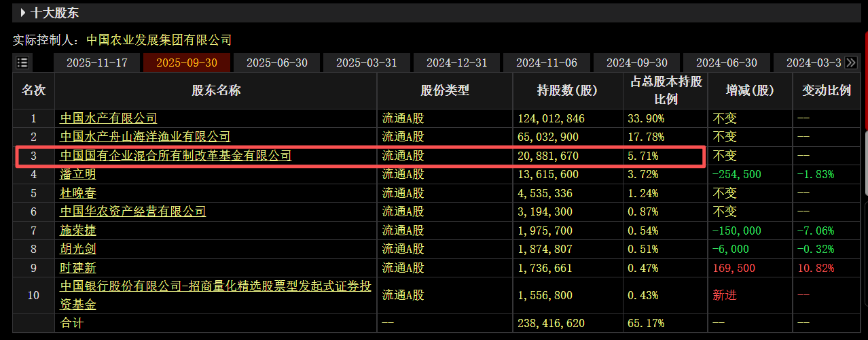Select the percentage cell 5.71%
Screen dimensions: 868x340
click(x=643, y=156)
